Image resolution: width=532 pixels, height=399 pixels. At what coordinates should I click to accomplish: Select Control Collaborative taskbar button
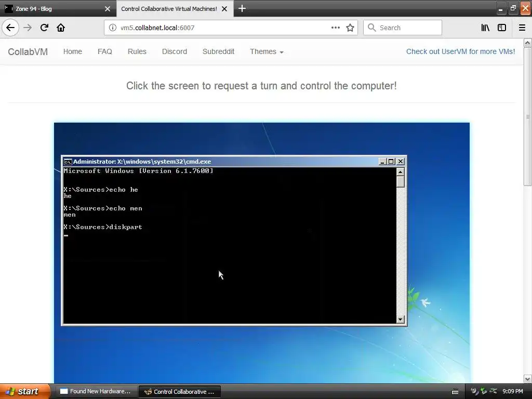(180, 392)
